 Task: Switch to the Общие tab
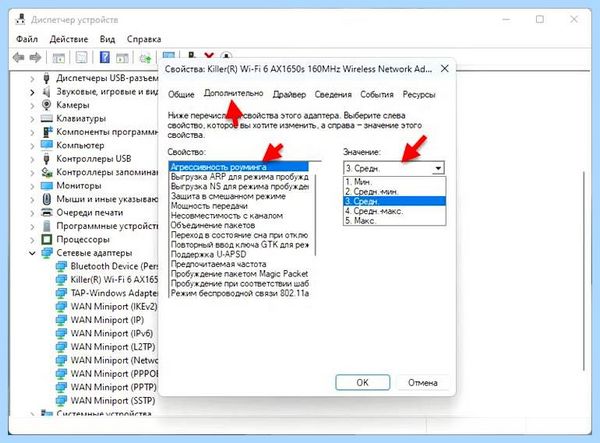click(181, 94)
